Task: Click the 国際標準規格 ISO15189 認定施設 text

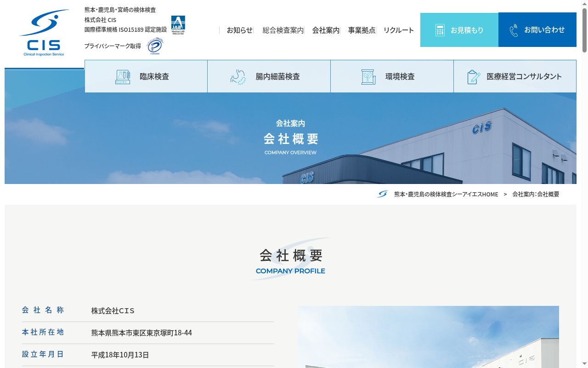Action: coord(125,29)
